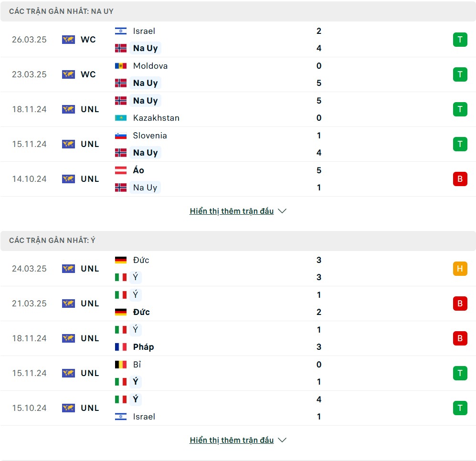The image size is (476, 461).
Task: Click the Moldova flag icon
Action: (120, 66)
